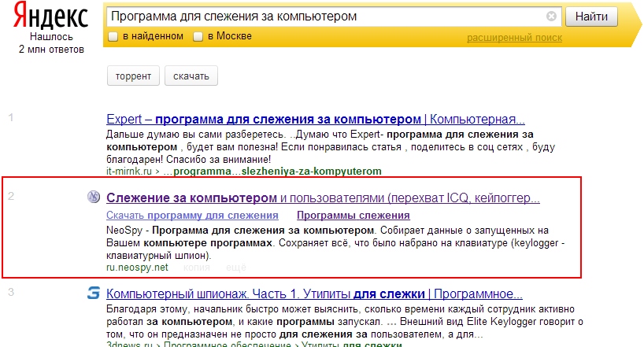
Task: Open the Яндекс logo home page
Action: (x=50, y=16)
